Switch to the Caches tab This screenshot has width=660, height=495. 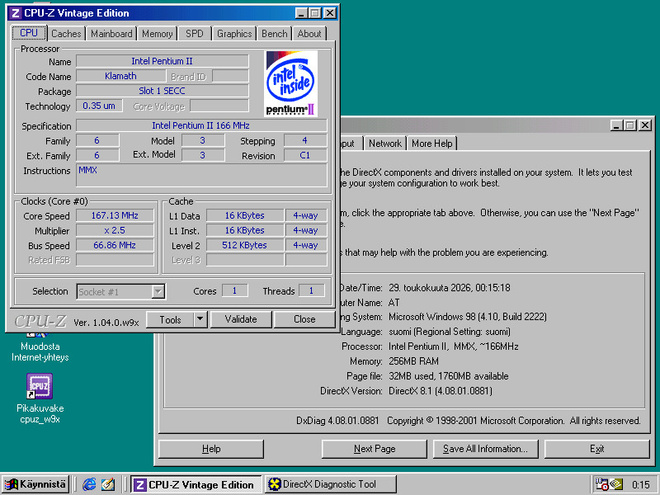[x=66, y=34]
